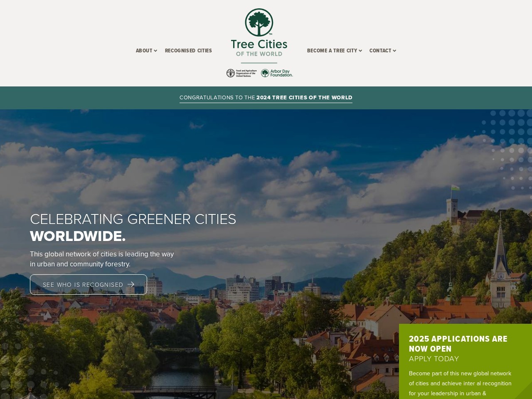Follow the 2024 Tree Cities of the World link
Viewport: 532px width, 399px height.
tap(304, 98)
